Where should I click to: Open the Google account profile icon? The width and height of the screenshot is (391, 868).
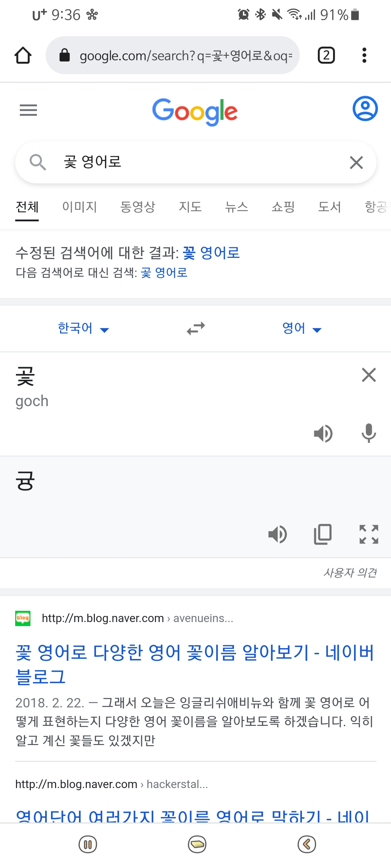[x=365, y=109]
